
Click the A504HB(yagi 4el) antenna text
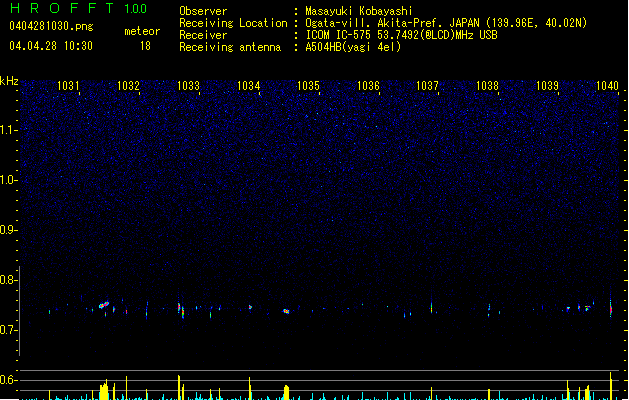pyautogui.click(x=353, y=47)
